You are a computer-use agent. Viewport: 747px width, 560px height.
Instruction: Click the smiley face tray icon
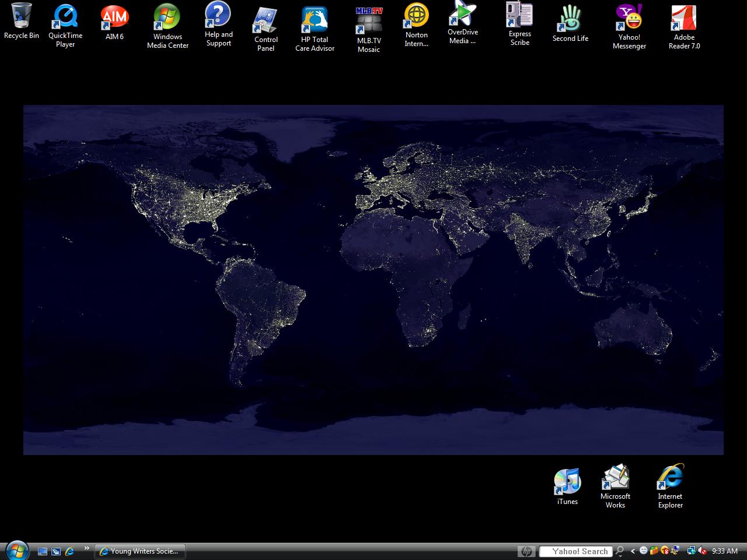click(644, 551)
